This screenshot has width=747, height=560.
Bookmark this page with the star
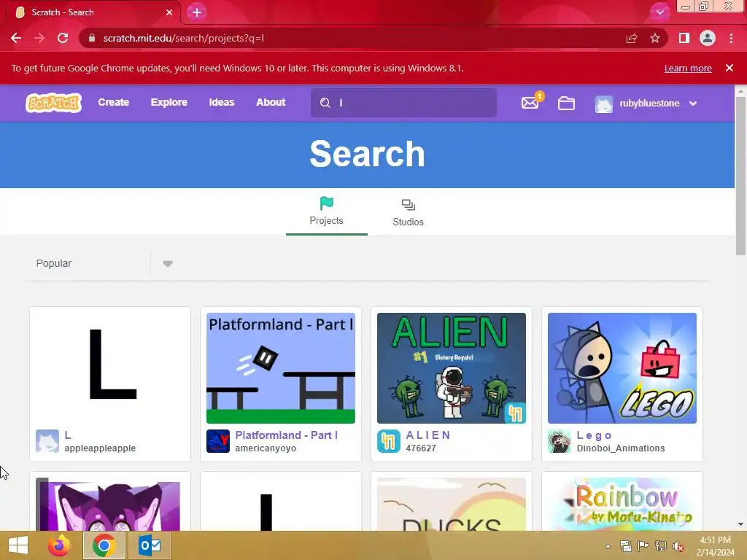pyautogui.click(x=655, y=38)
